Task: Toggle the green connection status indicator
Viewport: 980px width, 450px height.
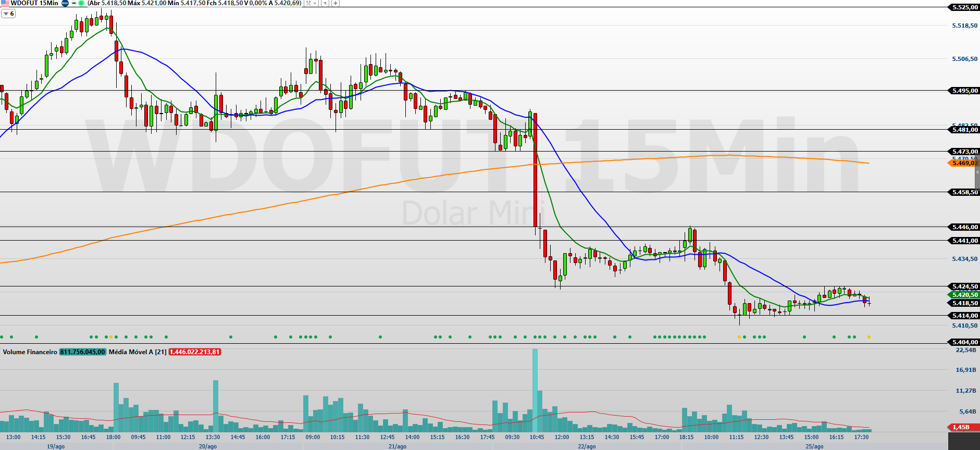Action: (x=81, y=3)
